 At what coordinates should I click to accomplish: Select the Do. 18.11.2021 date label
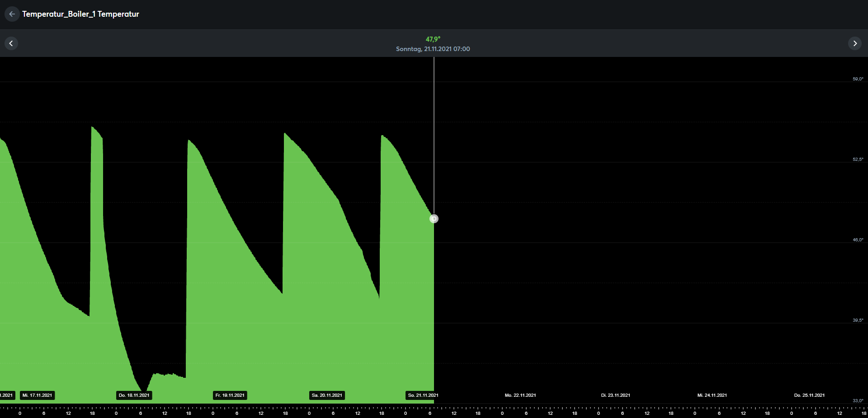pyautogui.click(x=134, y=395)
